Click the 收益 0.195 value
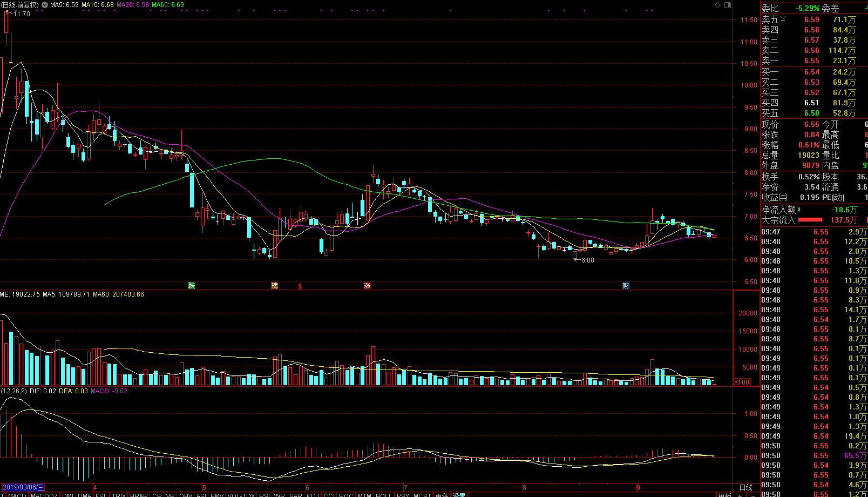Viewport: 868px width, 497px height. coord(810,197)
